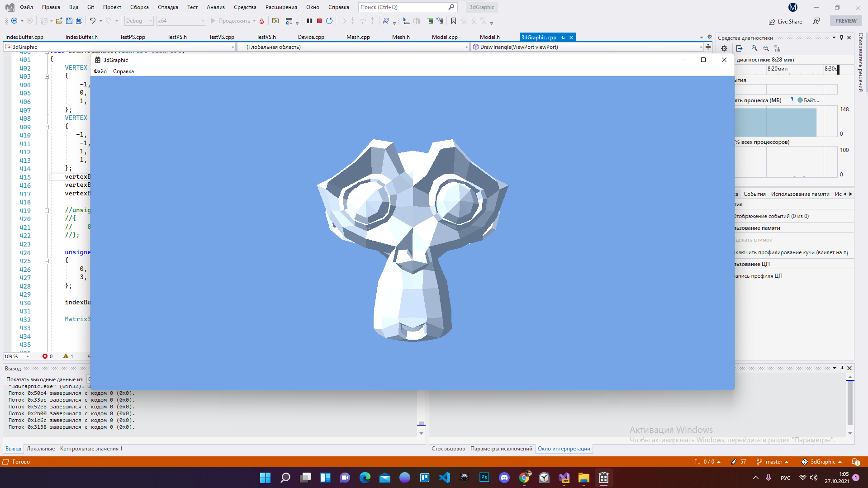Restart the debug session icon
The height and width of the screenshot is (488, 868).
click(329, 20)
